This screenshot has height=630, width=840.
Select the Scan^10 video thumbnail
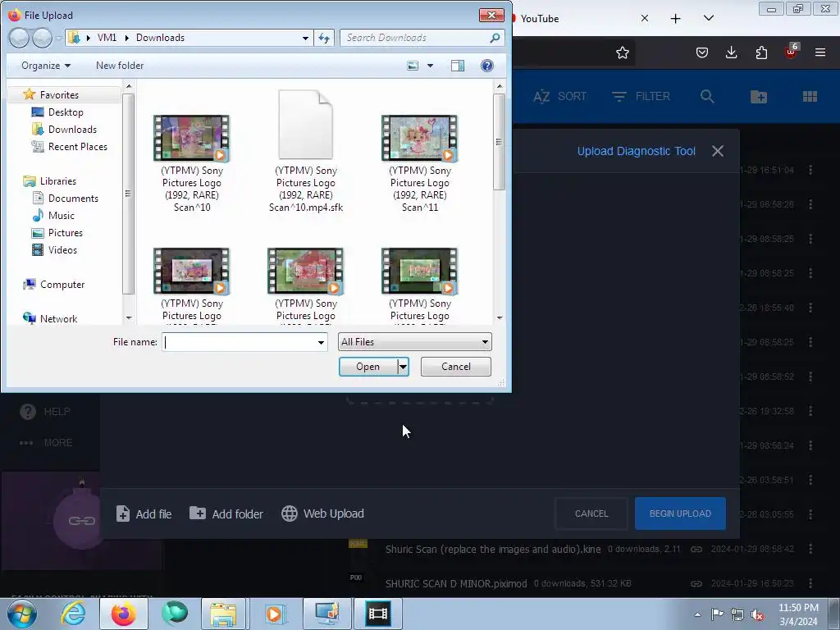192,138
